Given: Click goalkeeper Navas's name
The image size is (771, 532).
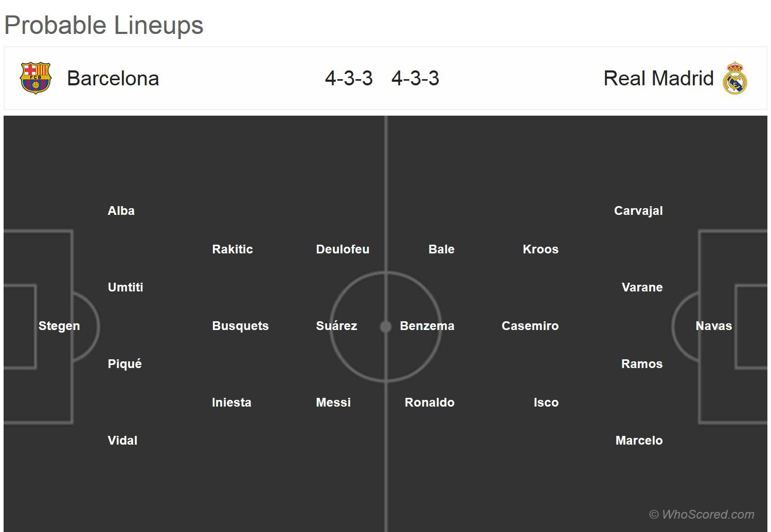Looking at the screenshot, I should tap(713, 326).
